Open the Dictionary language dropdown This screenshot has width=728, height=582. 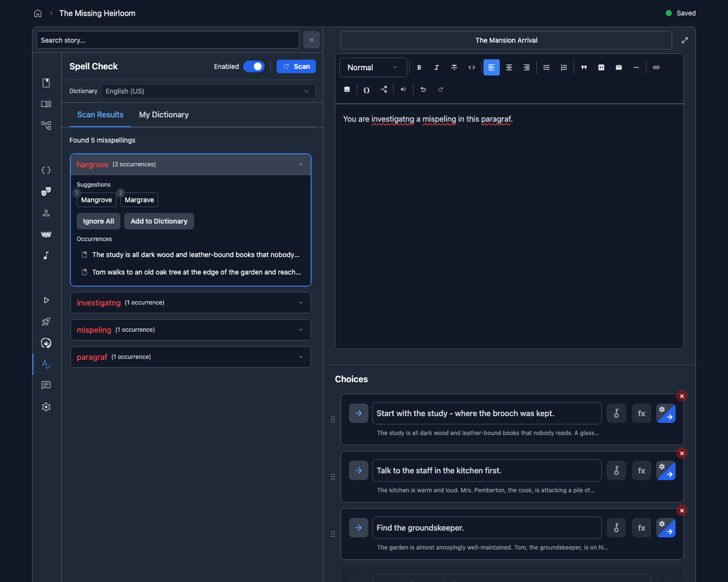tap(208, 91)
